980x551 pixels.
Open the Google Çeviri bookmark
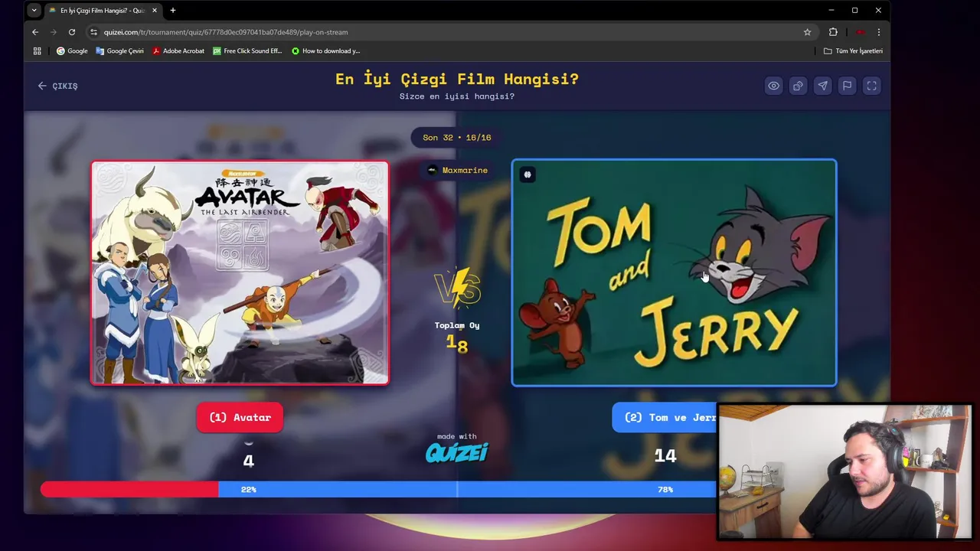[120, 51]
